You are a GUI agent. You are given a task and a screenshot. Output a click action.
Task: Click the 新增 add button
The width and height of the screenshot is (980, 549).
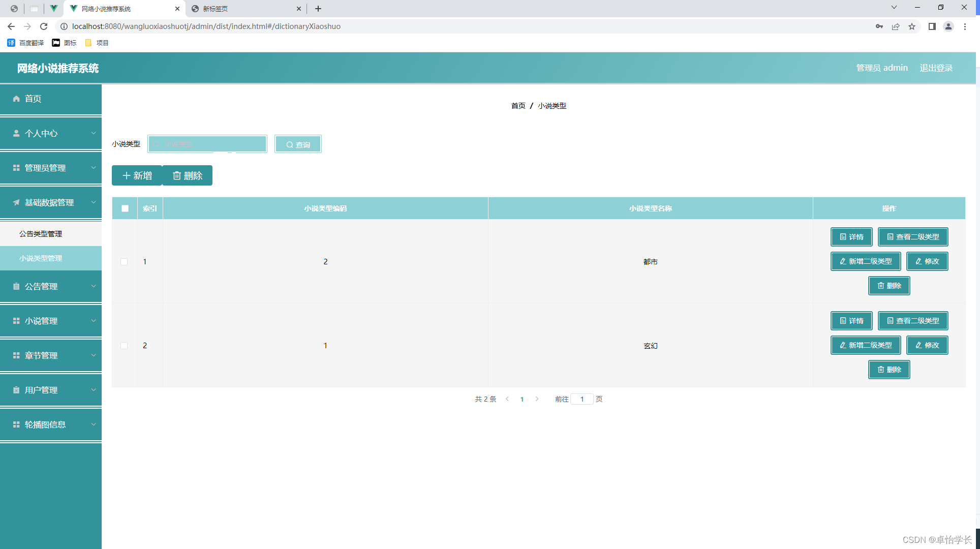click(137, 175)
